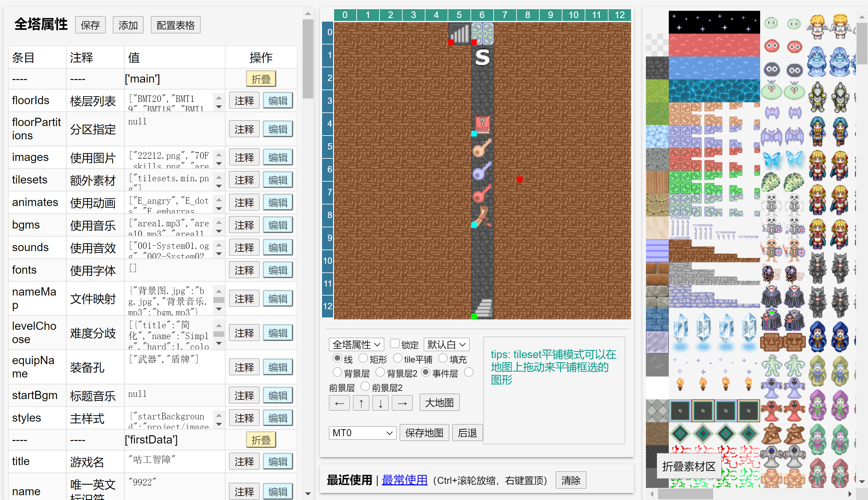Screen dimensions: 868x500
Task: Select the yellow key on the map
Action: coord(482,148)
